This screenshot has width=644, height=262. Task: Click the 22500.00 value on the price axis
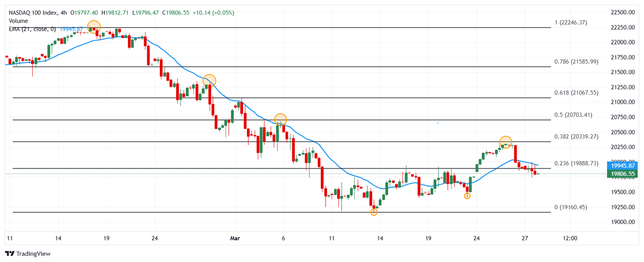coord(619,13)
